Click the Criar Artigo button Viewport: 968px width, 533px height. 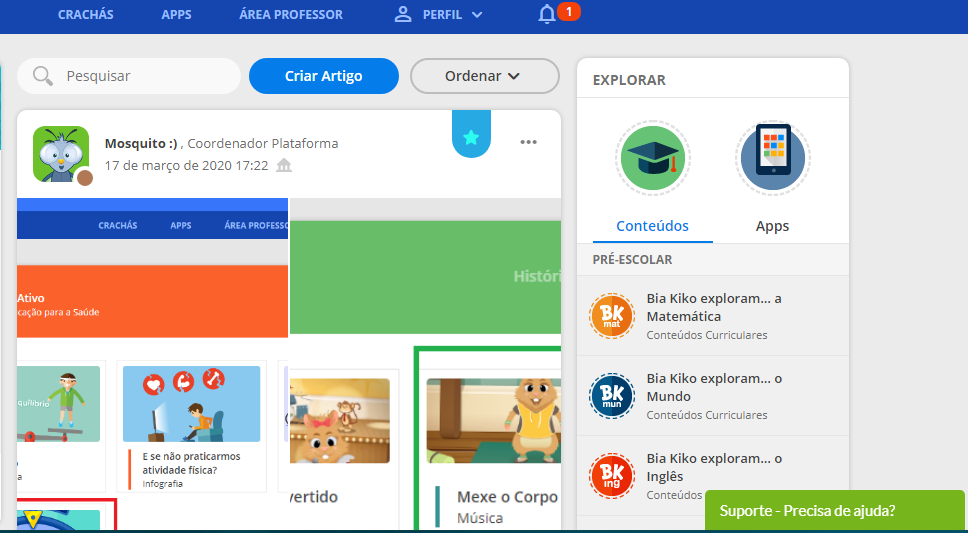pos(323,76)
